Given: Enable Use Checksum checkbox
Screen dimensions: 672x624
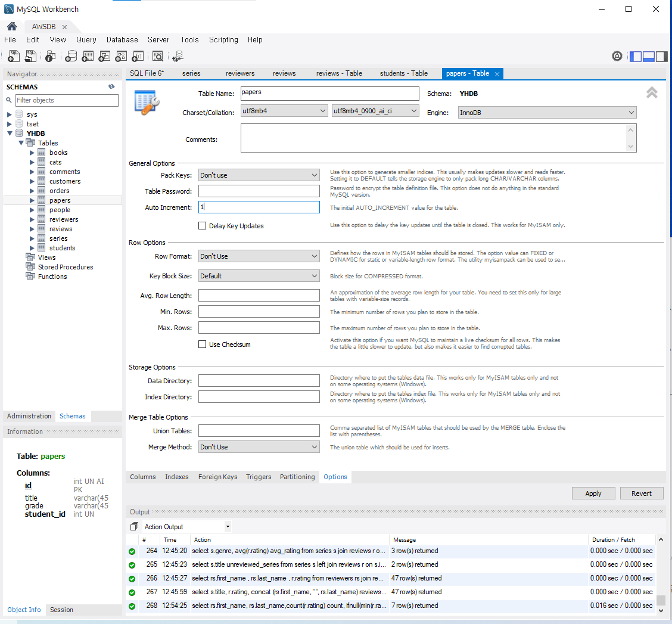Looking at the screenshot, I should point(203,344).
